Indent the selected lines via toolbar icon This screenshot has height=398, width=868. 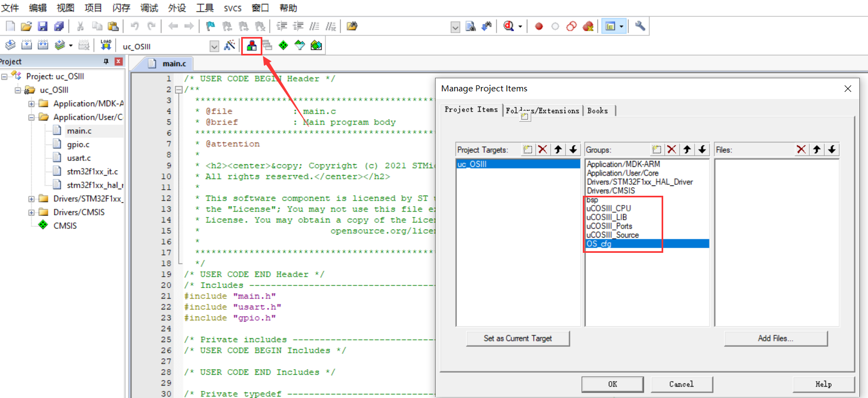(x=282, y=26)
